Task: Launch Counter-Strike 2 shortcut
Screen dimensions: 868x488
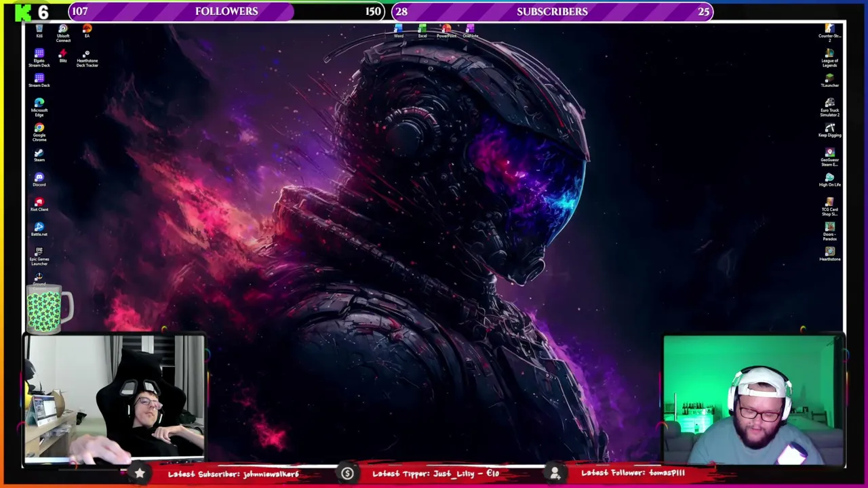Action: pyautogui.click(x=829, y=33)
